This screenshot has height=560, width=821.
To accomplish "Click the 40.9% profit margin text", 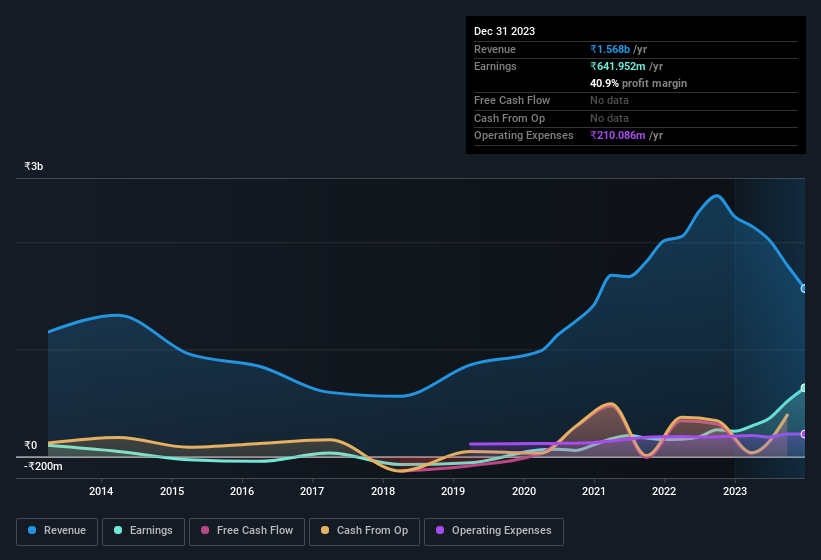I will pyautogui.click(x=638, y=83).
